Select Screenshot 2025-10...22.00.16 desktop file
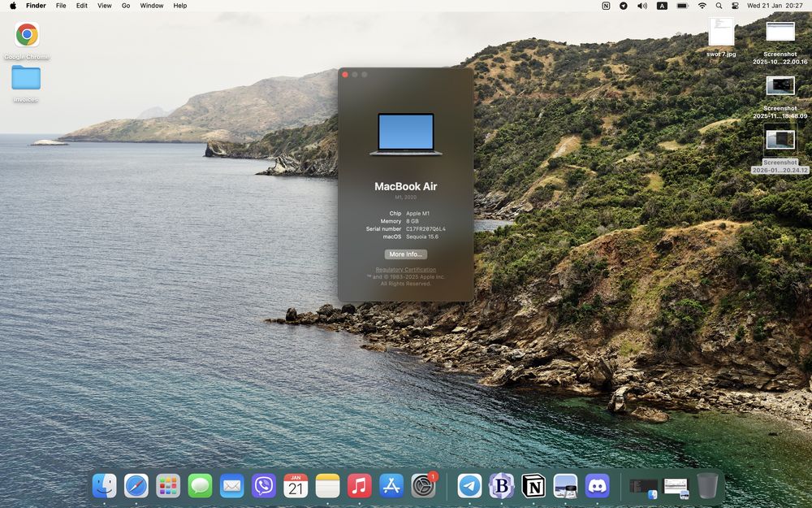Viewport: 812px width, 508px height. click(x=780, y=32)
